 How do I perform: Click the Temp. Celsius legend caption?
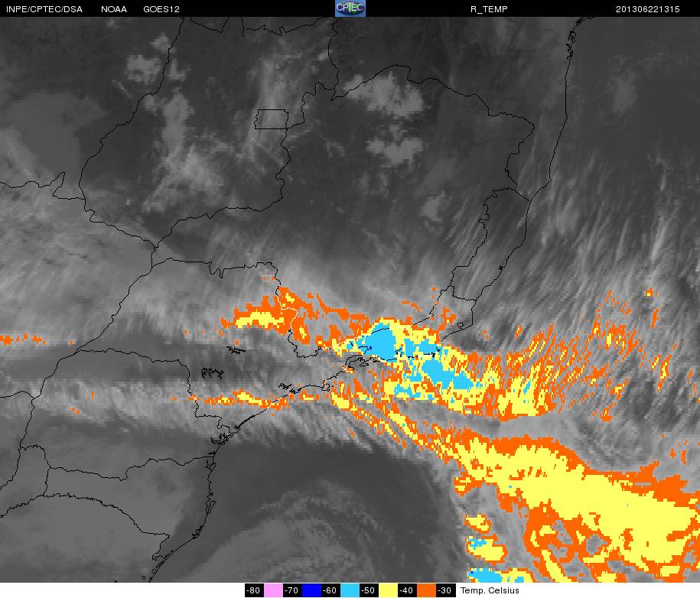pyautogui.click(x=490, y=590)
